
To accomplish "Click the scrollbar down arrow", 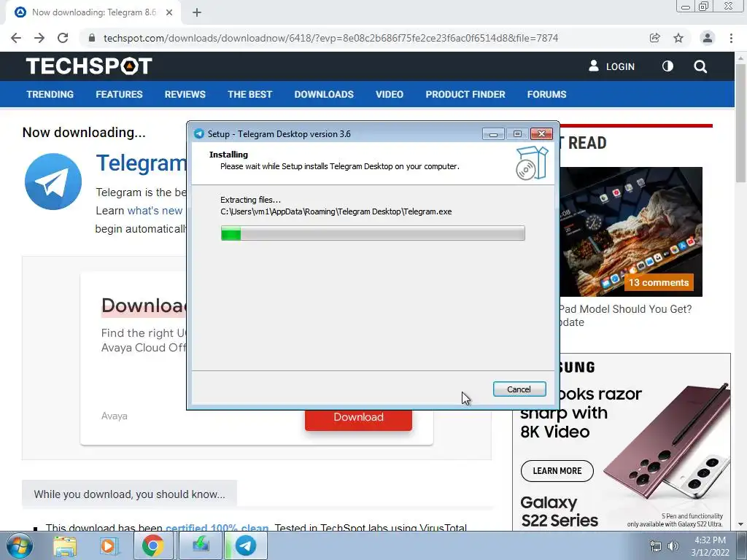I will [x=740, y=524].
